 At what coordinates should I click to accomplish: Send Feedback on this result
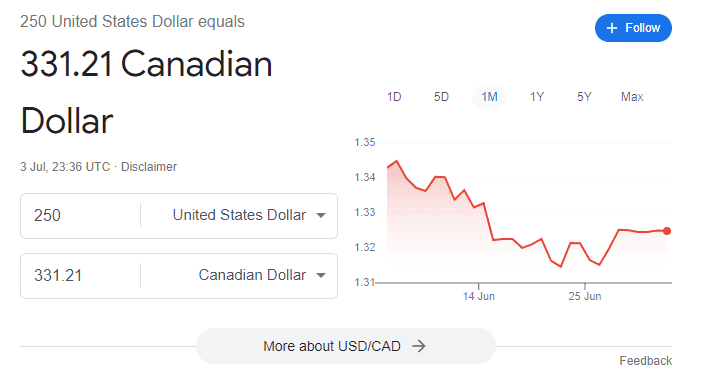pos(645,361)
